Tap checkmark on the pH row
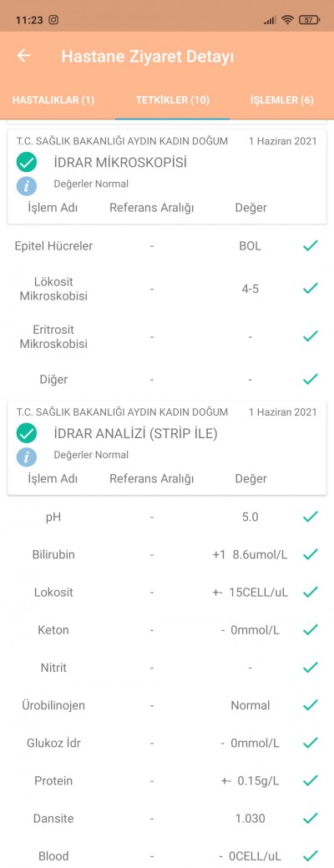 click(311, 517)
